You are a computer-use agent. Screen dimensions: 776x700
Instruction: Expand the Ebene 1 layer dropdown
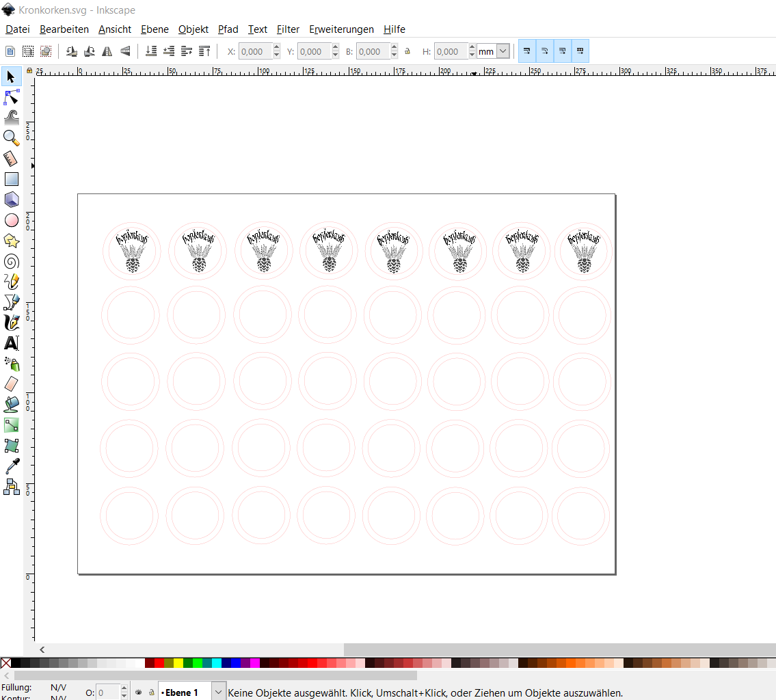click(218, 692)
